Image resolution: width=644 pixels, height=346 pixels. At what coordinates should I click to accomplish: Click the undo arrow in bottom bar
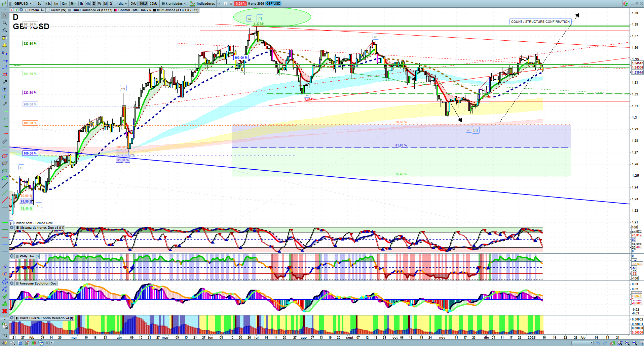click(x=598, y=343)
